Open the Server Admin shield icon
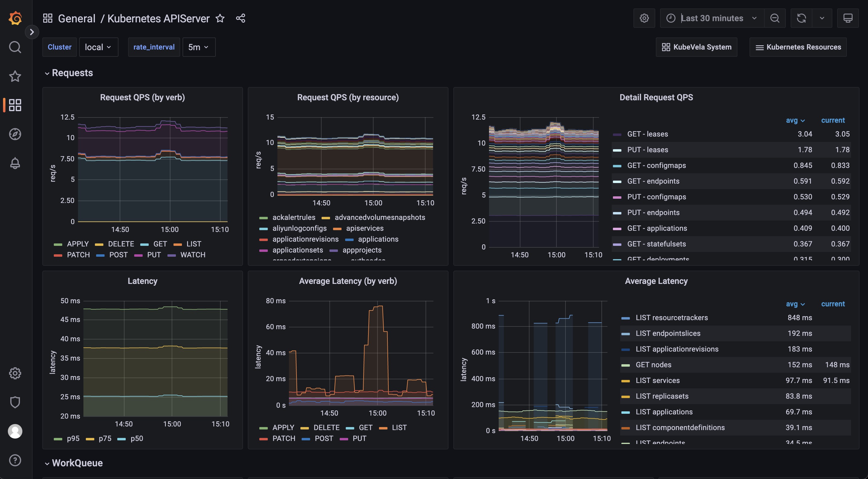 (x=15, y=402)
